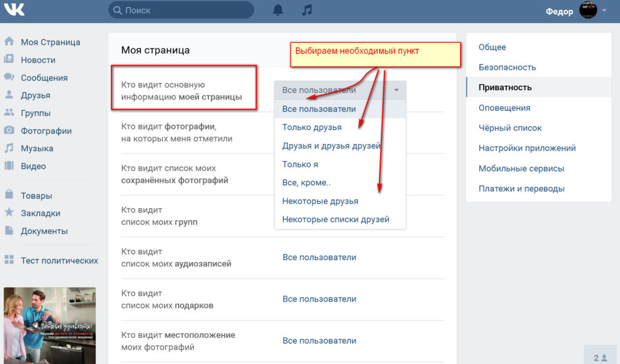Screen dimensions: 620x364
Task: Open the Оповещения settings tab
Action: click(x=539, y=108)
